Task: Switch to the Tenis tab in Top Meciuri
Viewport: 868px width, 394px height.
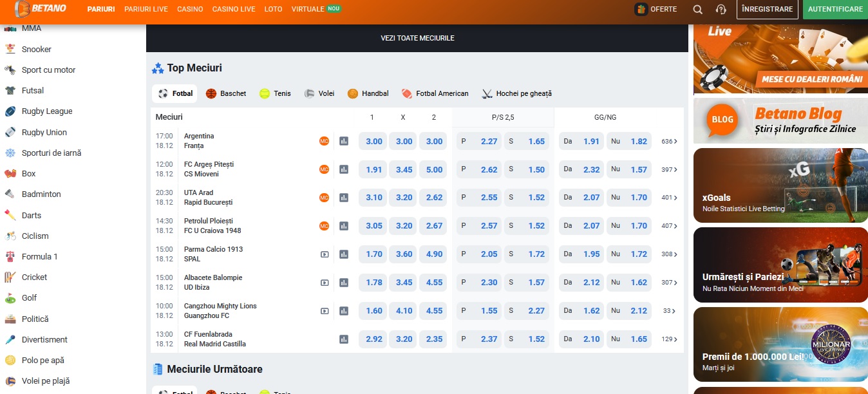Action: tap(275, 93)
